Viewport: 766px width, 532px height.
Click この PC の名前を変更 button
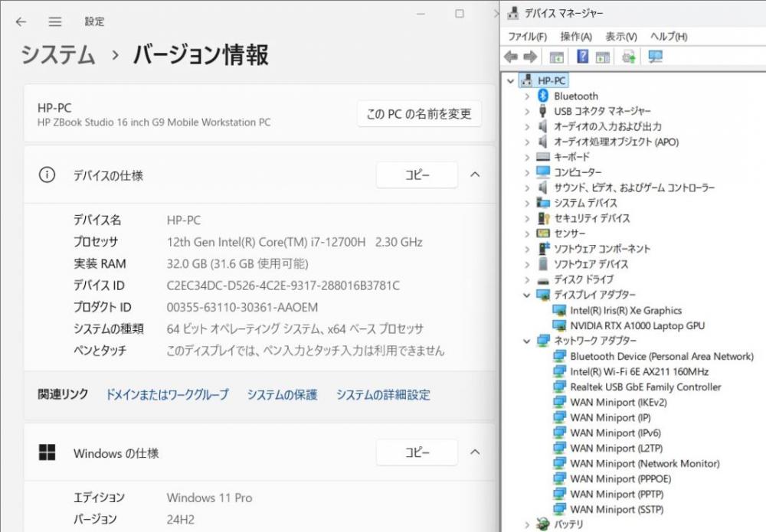[419, 114]
